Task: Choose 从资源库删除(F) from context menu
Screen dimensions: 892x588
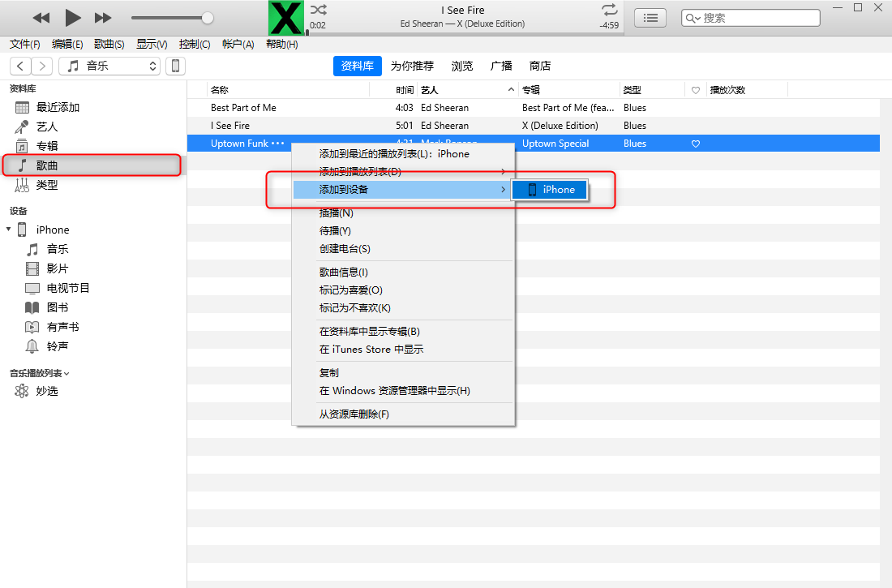Action: click(403, 414)
